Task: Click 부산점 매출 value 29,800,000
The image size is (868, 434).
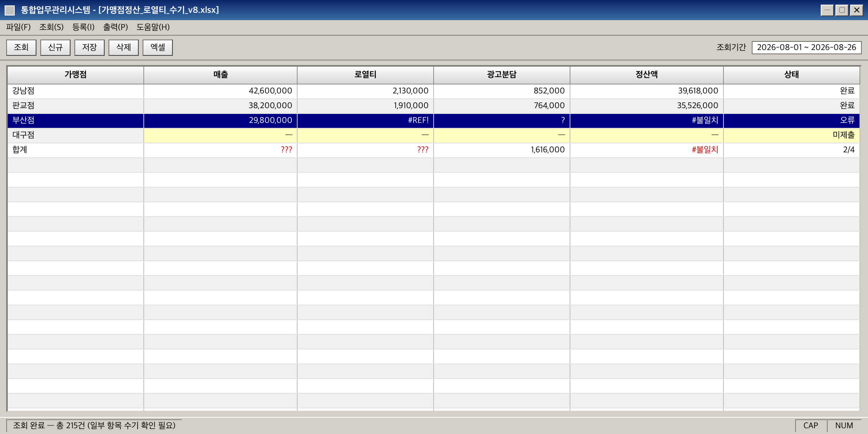Action: [x=220, y=121]
